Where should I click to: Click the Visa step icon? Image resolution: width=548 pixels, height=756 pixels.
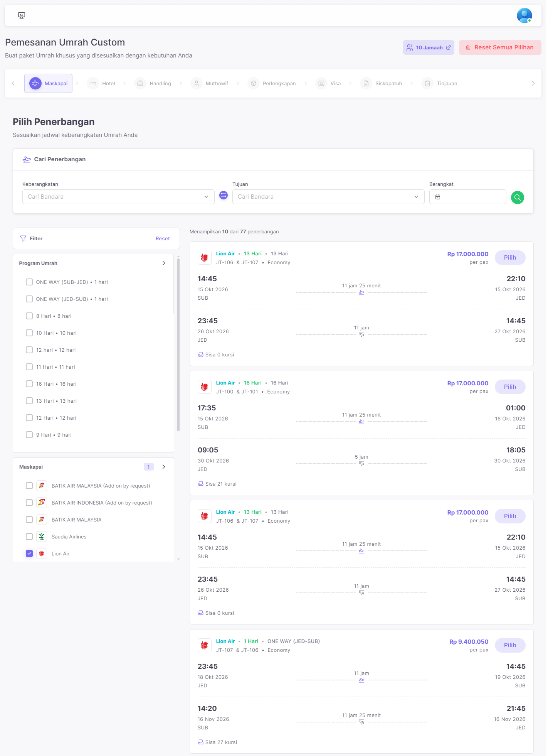click(321, 83)
